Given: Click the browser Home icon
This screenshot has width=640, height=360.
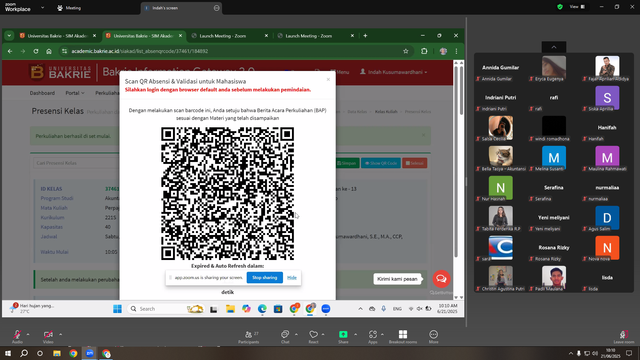Looking at the screenshot, I should click(x=49, y=51).
